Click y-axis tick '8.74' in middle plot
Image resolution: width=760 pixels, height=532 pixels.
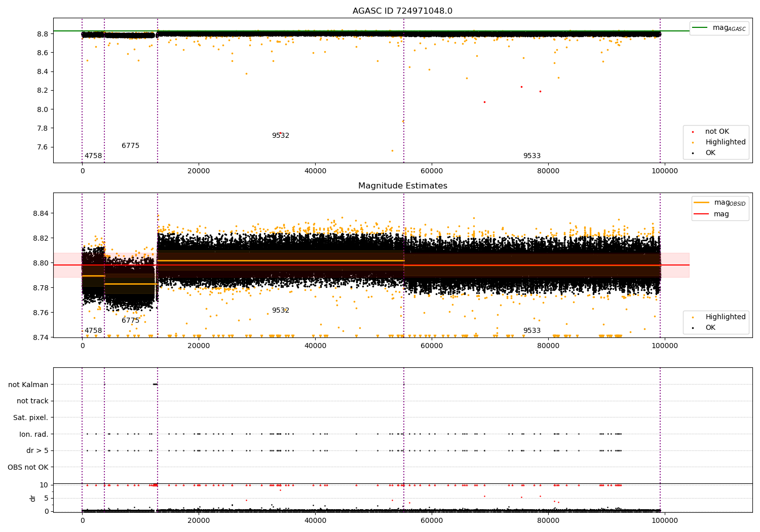pyautogui.click(x=41, y=337)
